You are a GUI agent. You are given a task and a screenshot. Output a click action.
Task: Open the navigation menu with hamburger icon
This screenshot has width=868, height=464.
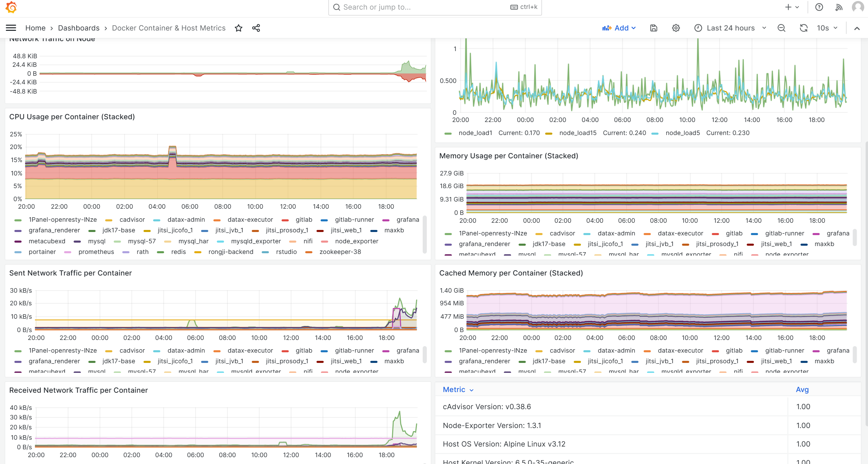(x=11, y=28)
